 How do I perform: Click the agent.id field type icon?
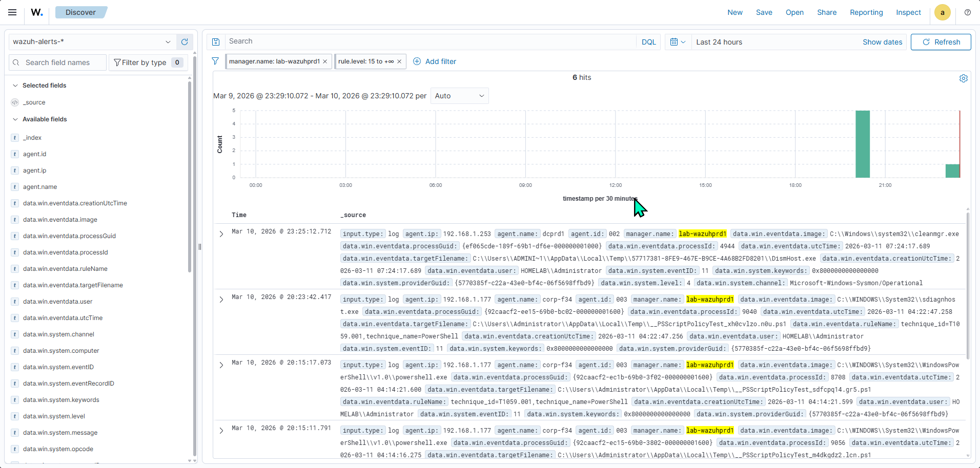click(15, 154)
